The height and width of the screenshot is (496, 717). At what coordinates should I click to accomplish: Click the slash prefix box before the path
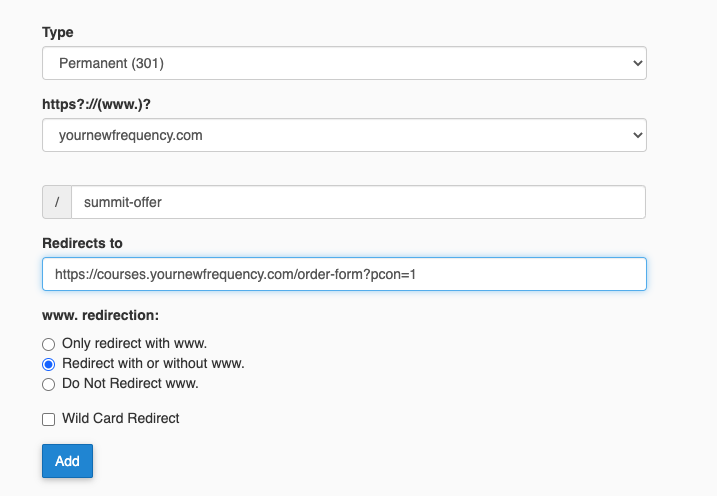coord(57,202)
